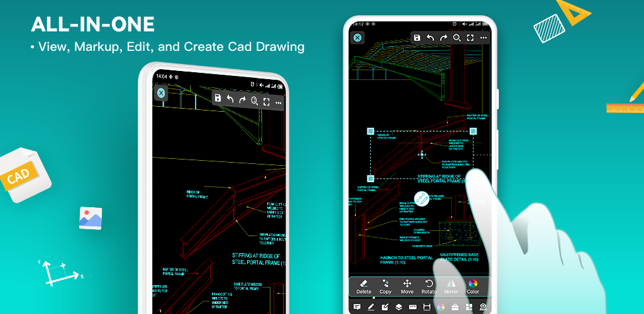Expand the layers panel from bottom bar
The width and height of the screenshot is (644, 314).
[399, 307]
